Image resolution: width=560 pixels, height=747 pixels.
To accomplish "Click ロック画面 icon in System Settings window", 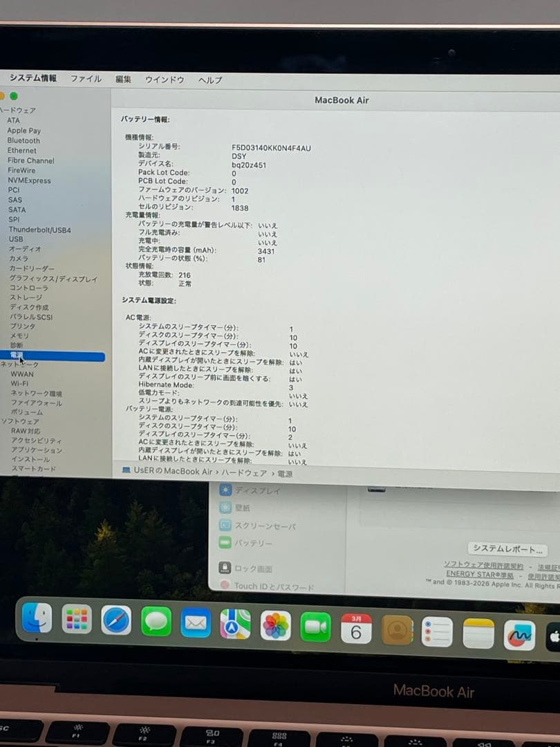I will point(225,567).
